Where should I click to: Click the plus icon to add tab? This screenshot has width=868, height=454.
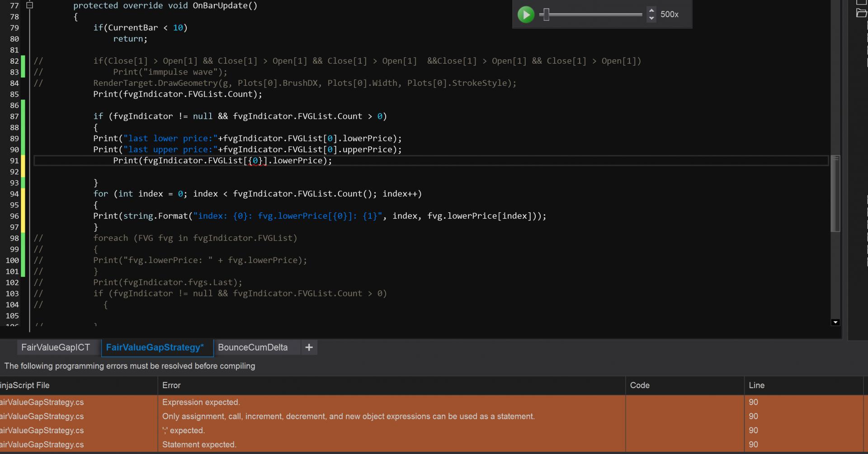click(x=309, y=347)
